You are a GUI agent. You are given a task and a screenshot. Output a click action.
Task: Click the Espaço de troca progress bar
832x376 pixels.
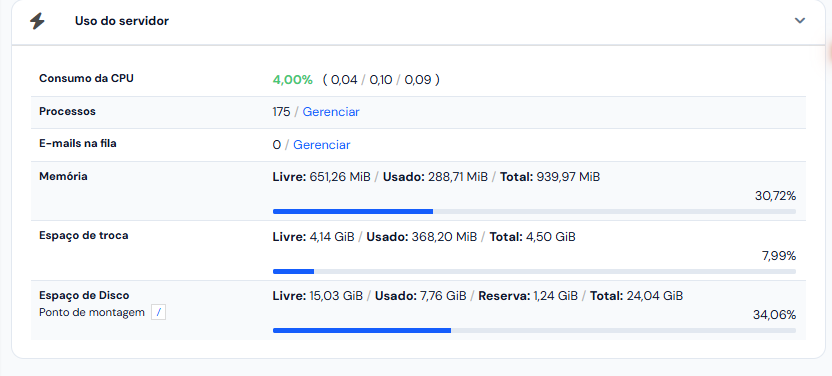coord(534,272)
